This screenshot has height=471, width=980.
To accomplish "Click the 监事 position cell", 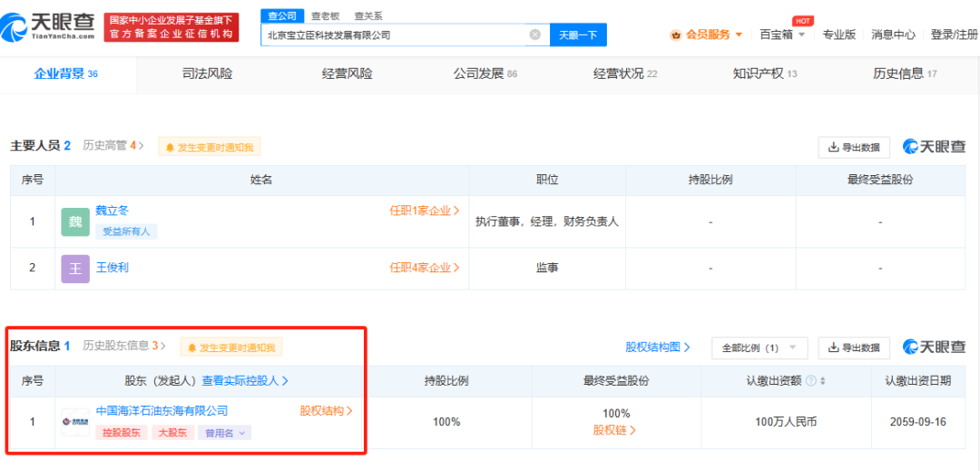I will pyautogui.click(x=547, y=268).
